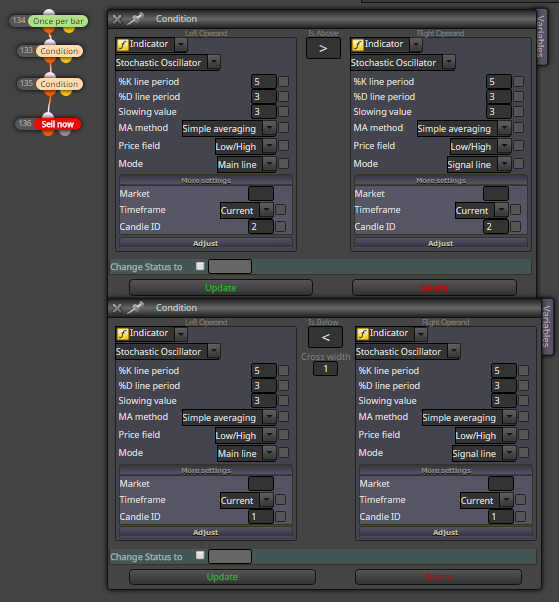
Task: Open Timeframe dropdown in upper left operand
Action: click(x=266, y=210)
